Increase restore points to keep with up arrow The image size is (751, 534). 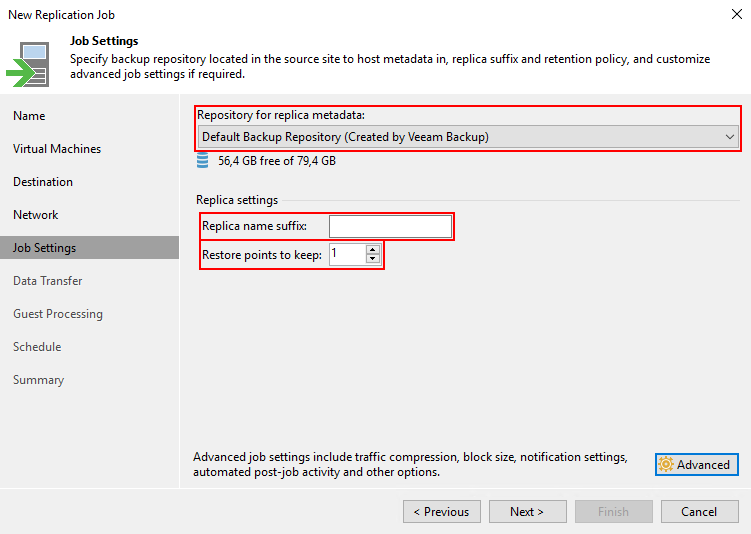(x=373, y=250)
